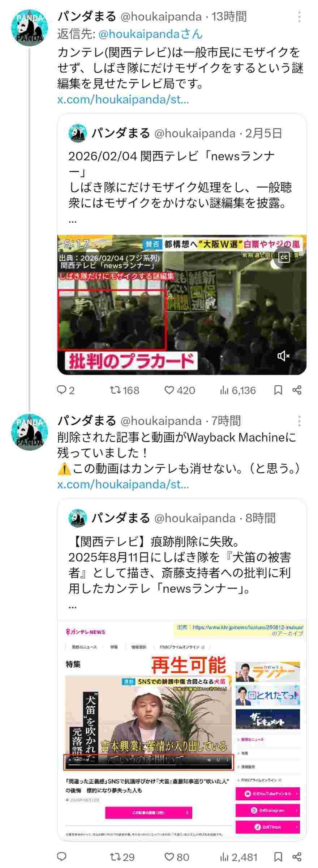
Task: Bookmark the first tweet
Action: 278,390
